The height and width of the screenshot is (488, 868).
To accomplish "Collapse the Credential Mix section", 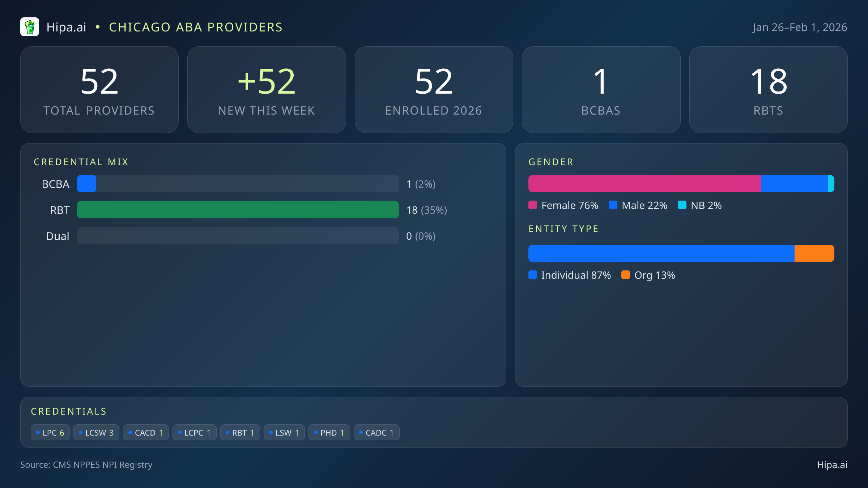I will click(x=81, y=162).
